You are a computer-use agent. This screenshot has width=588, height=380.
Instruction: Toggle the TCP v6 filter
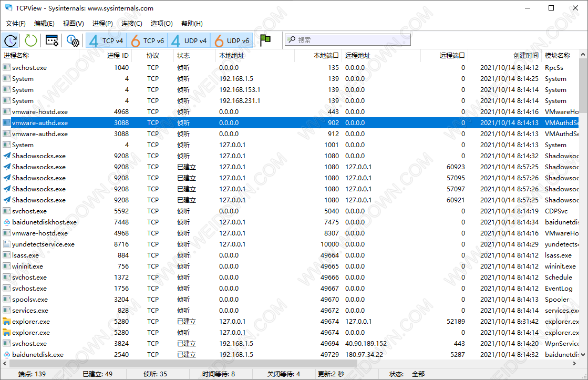[x=148, y=40]
